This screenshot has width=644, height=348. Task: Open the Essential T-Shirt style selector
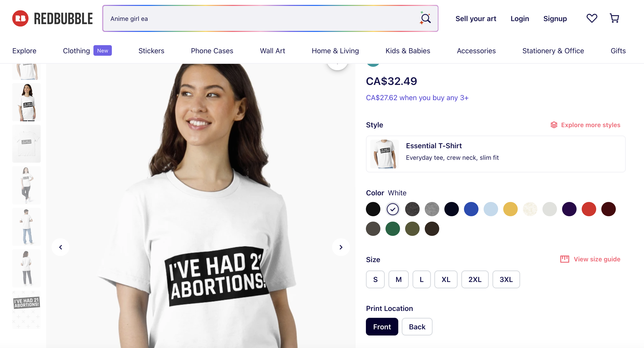pyautogui.click(x=495, y=154)
